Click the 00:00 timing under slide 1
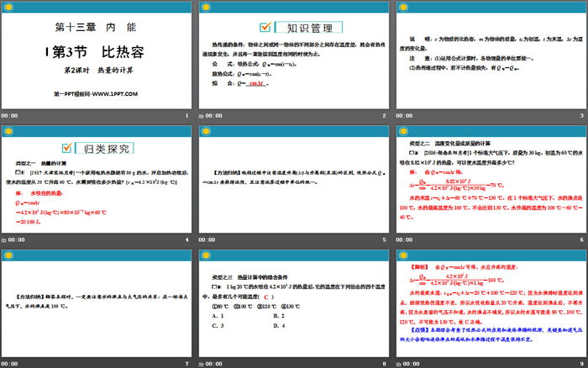Viewport: 588px width, 368px height. click(x=9, y=116)
